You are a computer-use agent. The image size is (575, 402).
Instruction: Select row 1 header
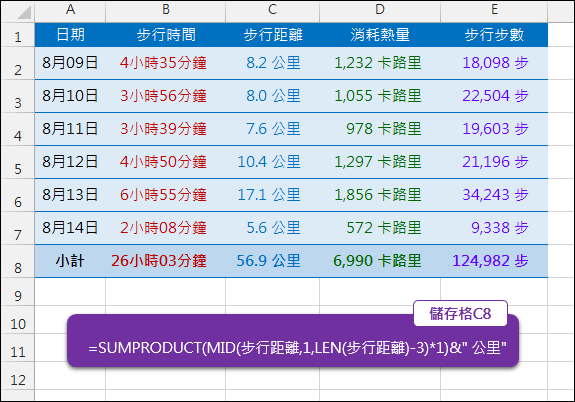[18, 35]
